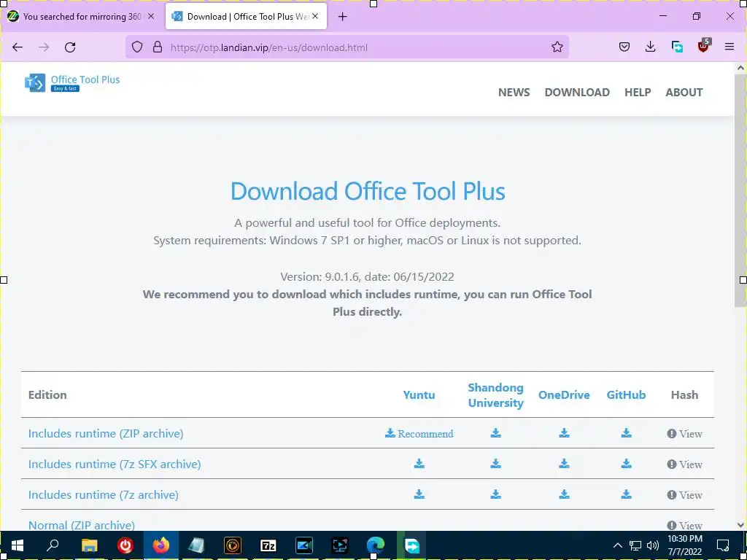This screenshot has width=747, height=560.
Task: Open Includes runtime (7z archive) link
Action: [104, 494]
